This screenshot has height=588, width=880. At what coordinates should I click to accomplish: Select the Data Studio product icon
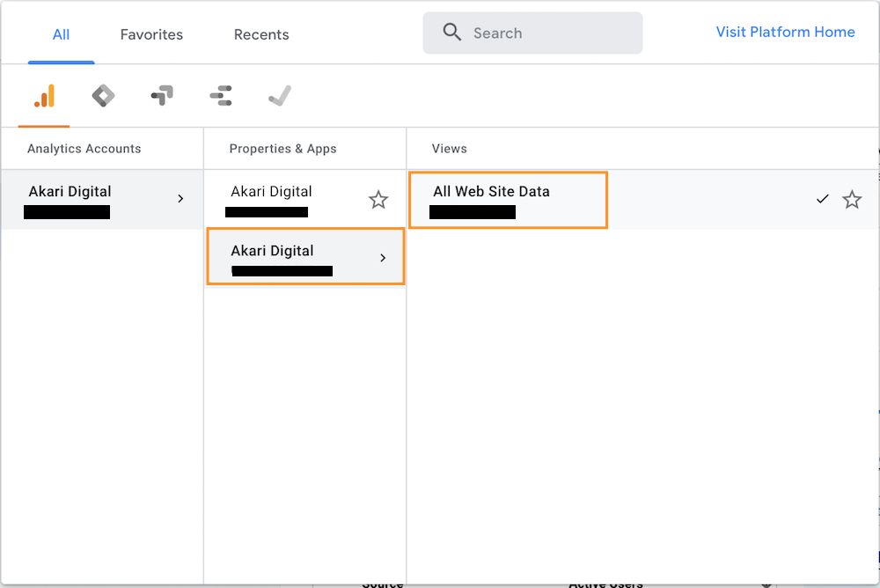221,96
